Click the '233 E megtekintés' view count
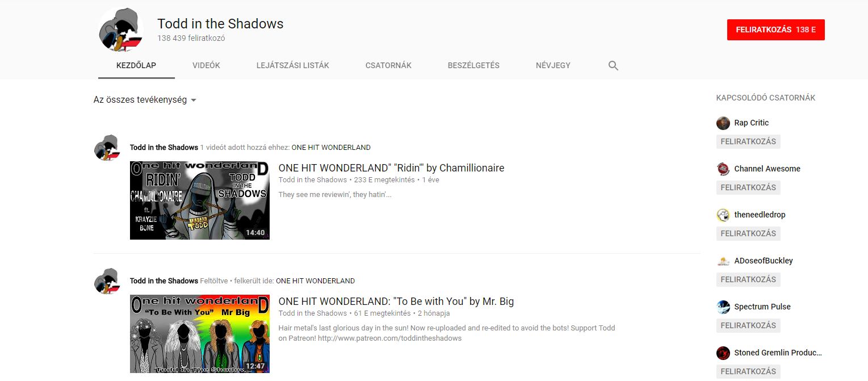This screenshot has width=868, height=381. tap(384, 180)
